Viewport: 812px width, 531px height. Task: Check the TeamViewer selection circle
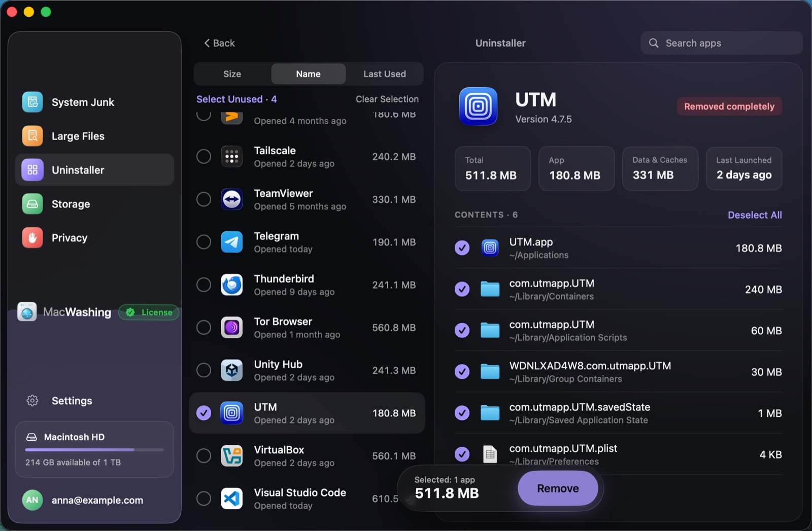[204, 199]
